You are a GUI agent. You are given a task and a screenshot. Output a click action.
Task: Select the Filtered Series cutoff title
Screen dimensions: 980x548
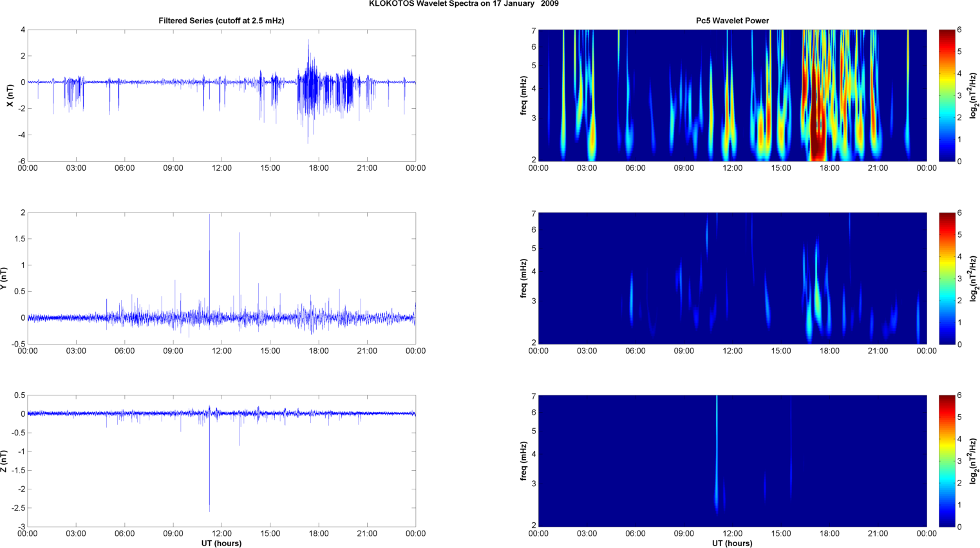pyautogui.click(x=221, y=21)
